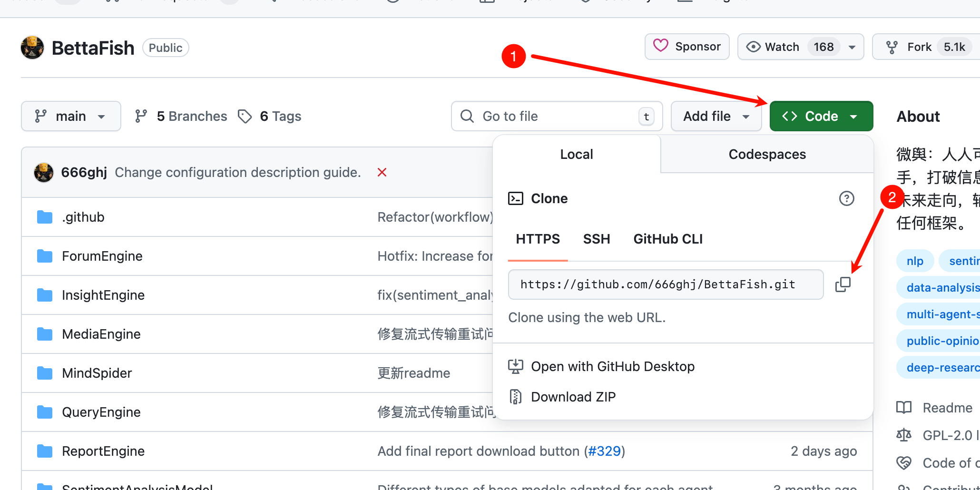Screen dimensions: 980x490
Task: Open the latest commit message link
Action: coord(238,172)
